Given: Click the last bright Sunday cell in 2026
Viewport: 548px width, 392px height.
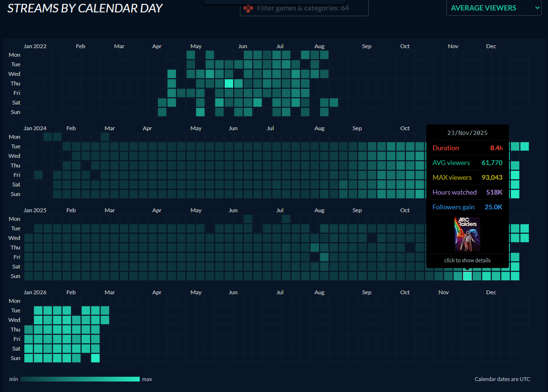Looking at the screenshot, I should [x=95, y=358].
